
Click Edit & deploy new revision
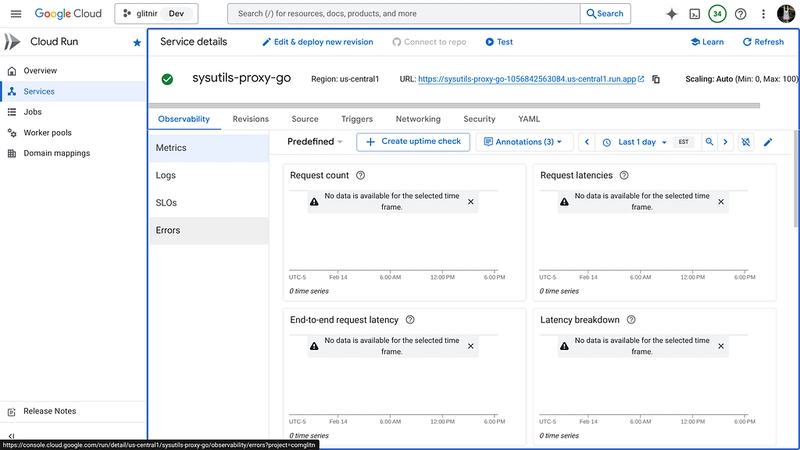317,42
